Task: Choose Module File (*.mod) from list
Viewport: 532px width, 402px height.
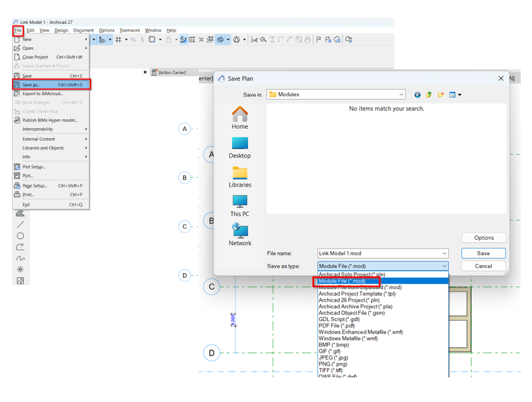Action: point(342,281)
